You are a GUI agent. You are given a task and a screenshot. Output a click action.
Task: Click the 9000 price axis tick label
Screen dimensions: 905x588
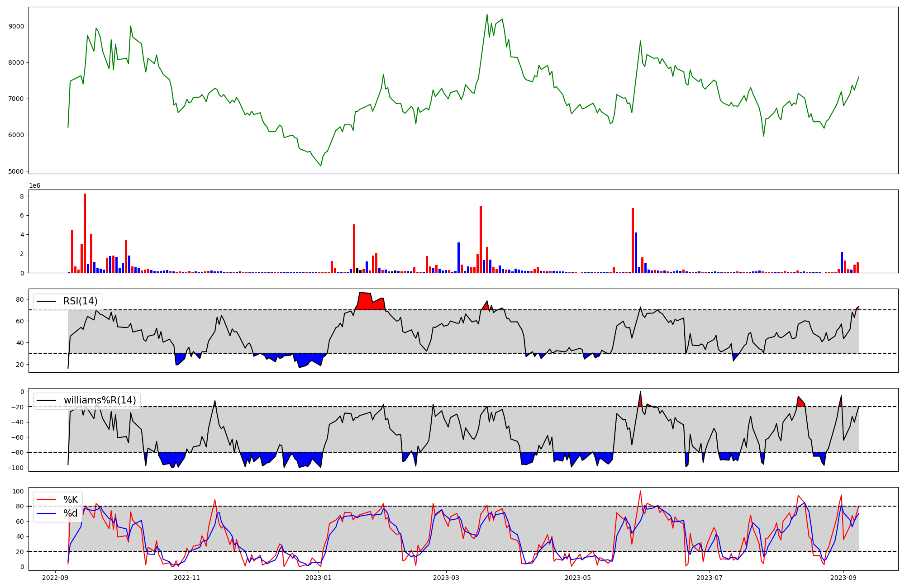pos(16,26)
